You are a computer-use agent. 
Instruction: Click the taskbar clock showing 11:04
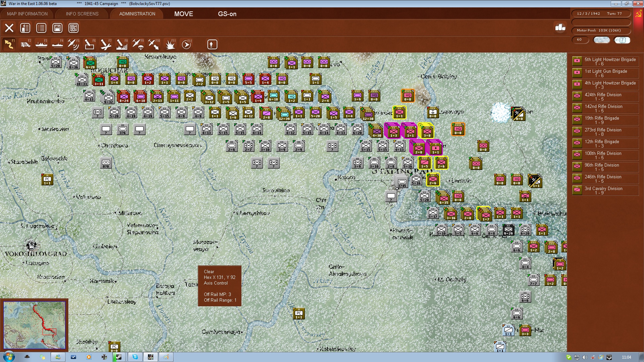tap(626, 357)
